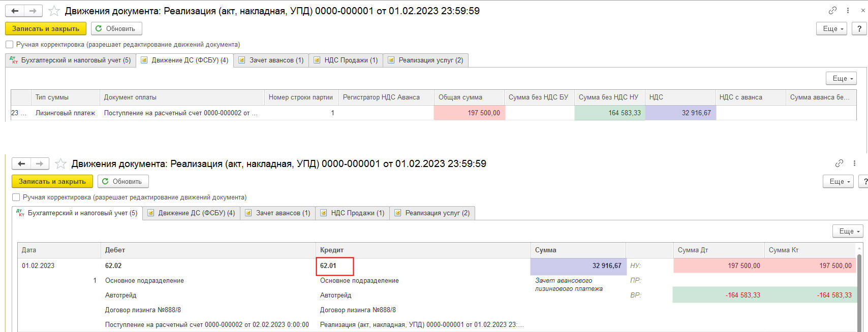Click the chain link icon in bottom window
Image resolution: width=868 pixels, height=332 pixels.
(x=839, y=163)
